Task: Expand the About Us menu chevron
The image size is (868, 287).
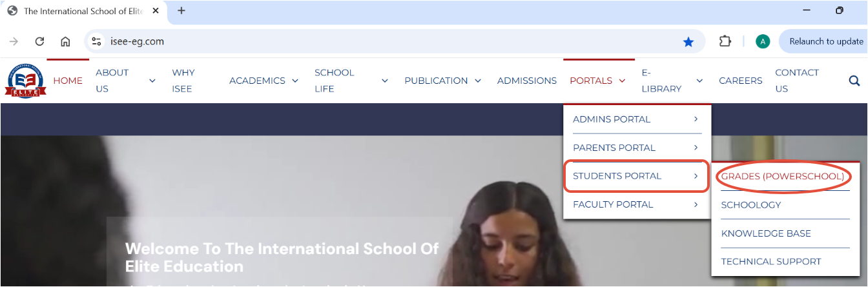Action: pos(152,81)
